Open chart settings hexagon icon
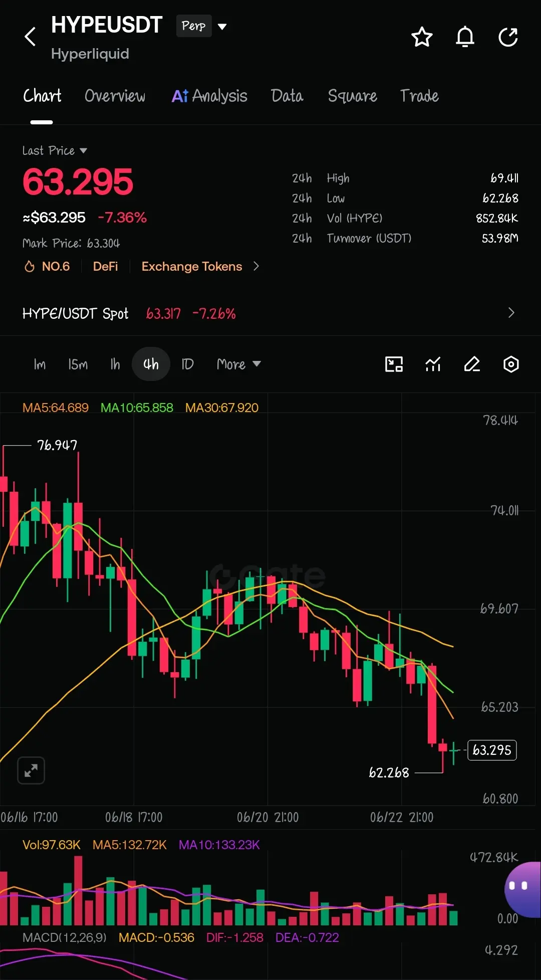The image size is (541, 980). click(511, 364)
